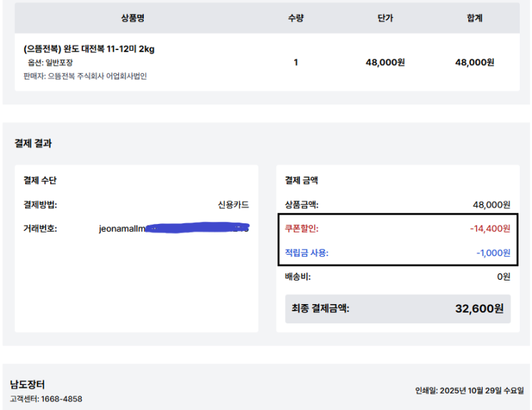The image size is (532, 410).
Task: Click the 결제 금액 panel heading
Action: [x=301, y=180]
